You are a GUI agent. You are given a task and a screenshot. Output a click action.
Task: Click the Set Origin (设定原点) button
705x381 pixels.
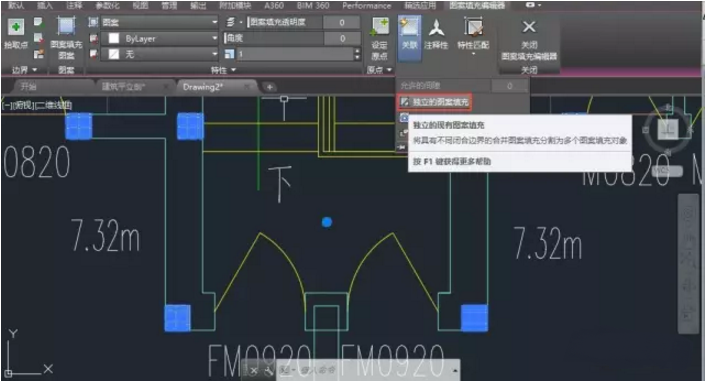pos(379,39)
